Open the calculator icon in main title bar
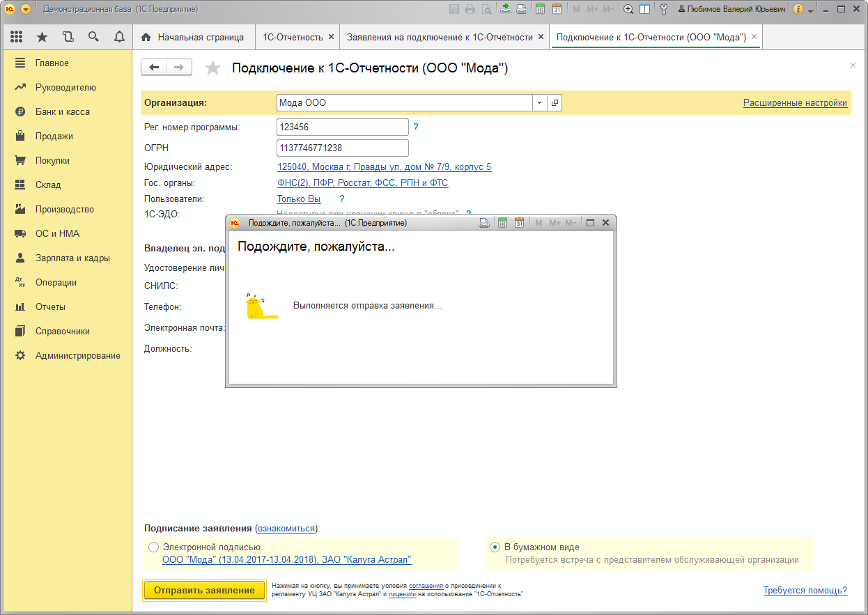Screen dimensions: 868x615 coord(540,9)
